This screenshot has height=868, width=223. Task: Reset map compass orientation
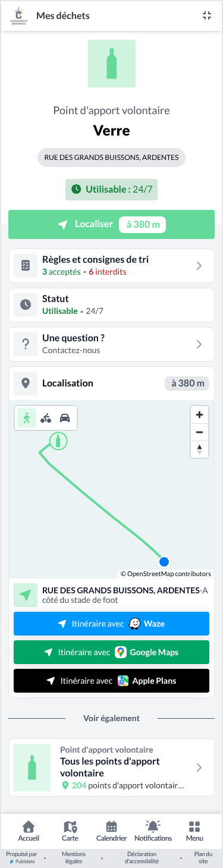199,449
